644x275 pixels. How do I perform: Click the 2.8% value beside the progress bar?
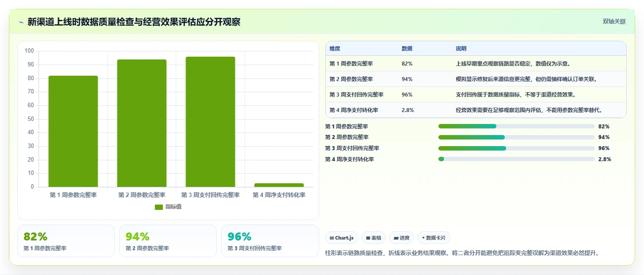605,159
